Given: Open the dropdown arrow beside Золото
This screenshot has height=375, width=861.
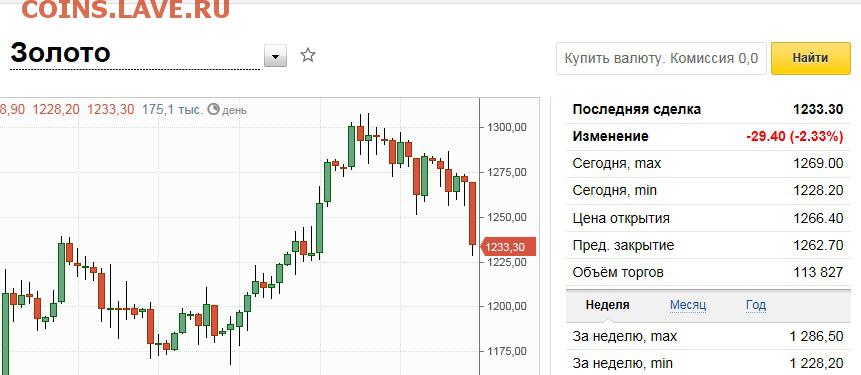Looking at the screenshot, I should click(275, 56).
